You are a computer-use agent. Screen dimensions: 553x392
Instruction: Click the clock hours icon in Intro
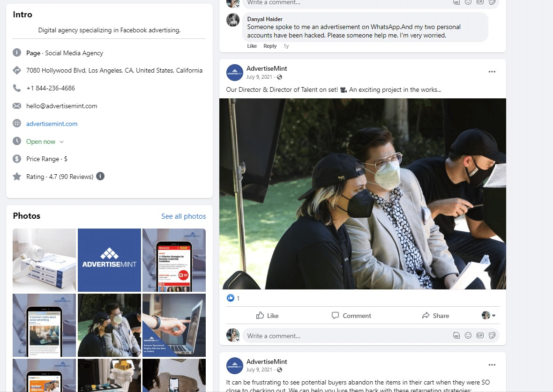point(17,141)
